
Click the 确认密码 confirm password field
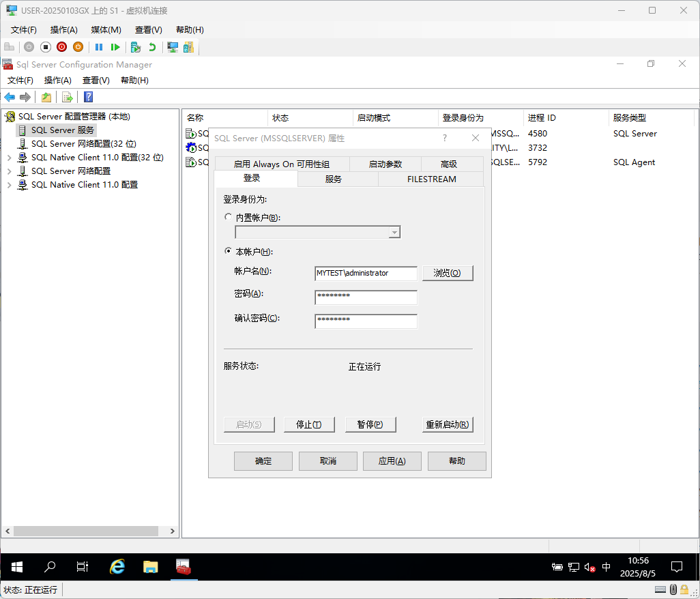click(x=366, y=321)
